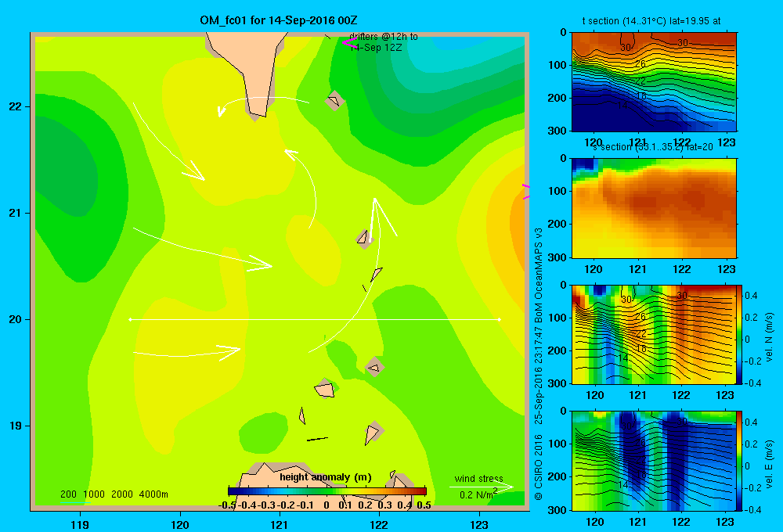
Task: Click the wind stress legend label
Action: (478, 478)
